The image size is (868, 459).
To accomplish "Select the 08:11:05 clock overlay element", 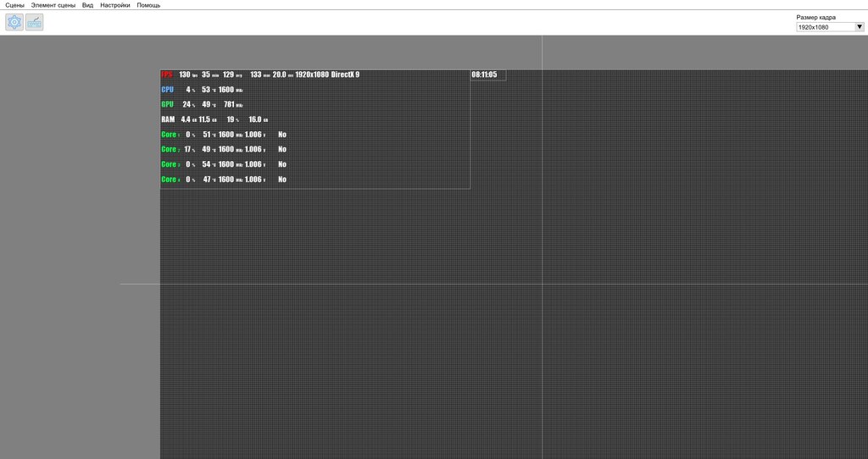I will pyautogui.click(x=487, y=75).
